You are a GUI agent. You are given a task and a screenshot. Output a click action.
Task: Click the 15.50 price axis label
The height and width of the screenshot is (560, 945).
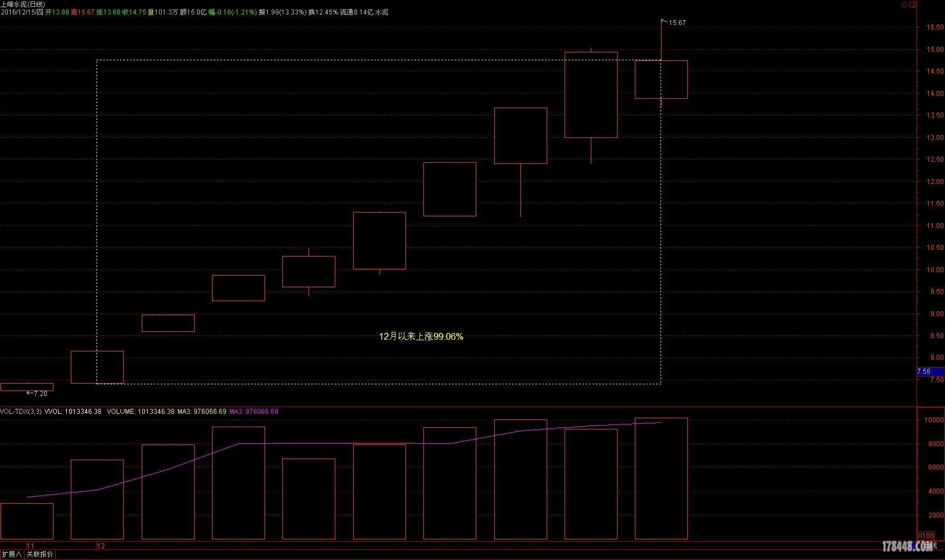[x=935, y=27]
